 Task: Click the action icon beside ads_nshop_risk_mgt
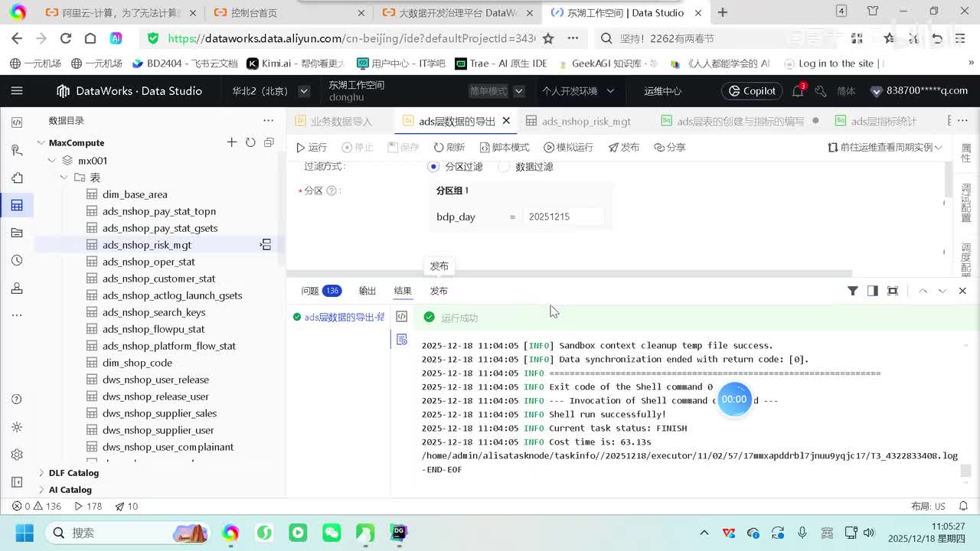(x=266, y=245)
